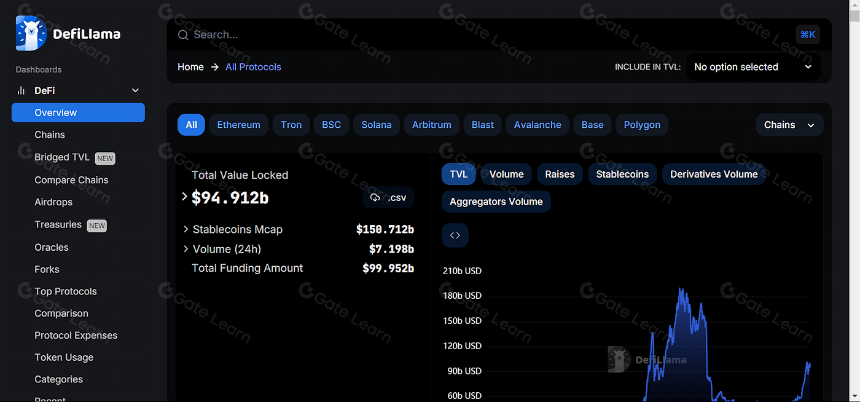Click the $94.912b TVL value
The height and width of the screenshot is (402, 860).
tap(230, 197)
